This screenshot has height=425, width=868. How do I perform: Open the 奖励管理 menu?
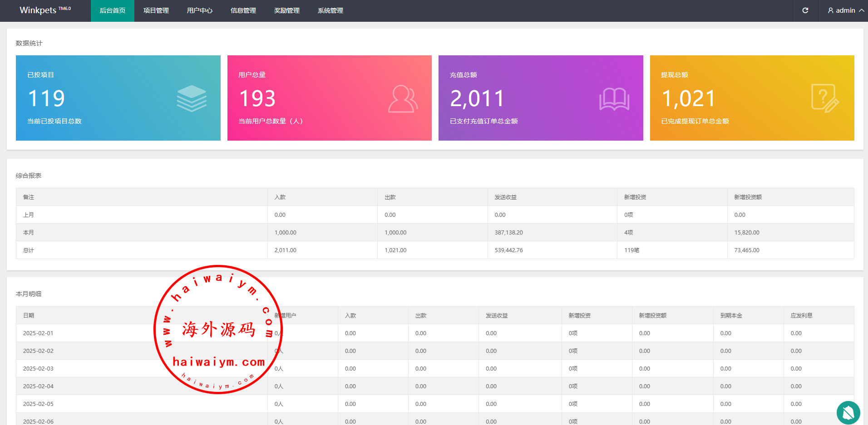[x=287, y=10]
